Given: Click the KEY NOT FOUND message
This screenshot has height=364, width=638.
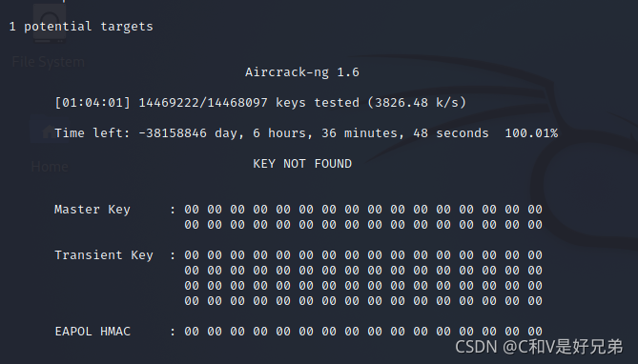Looking at the screenshot, I should [x=302, y=164].
